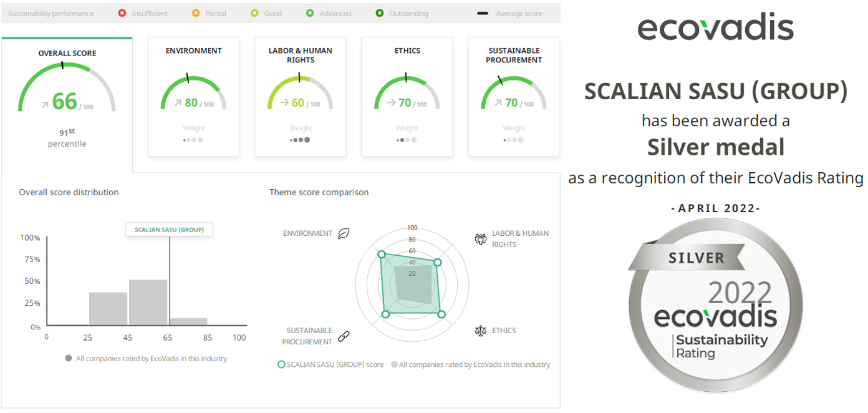Image resolution: width=868 pixels, height=413 pixels.
Task: Click the Overall score distribution heading
Action: pyautogui.click(x=69, y=192)
